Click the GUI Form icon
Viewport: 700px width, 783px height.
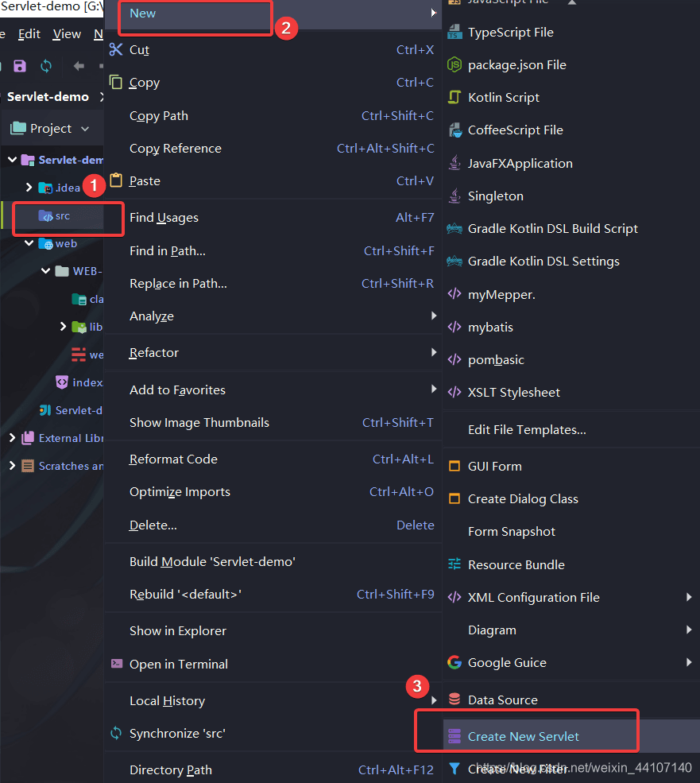click(454, 466)
